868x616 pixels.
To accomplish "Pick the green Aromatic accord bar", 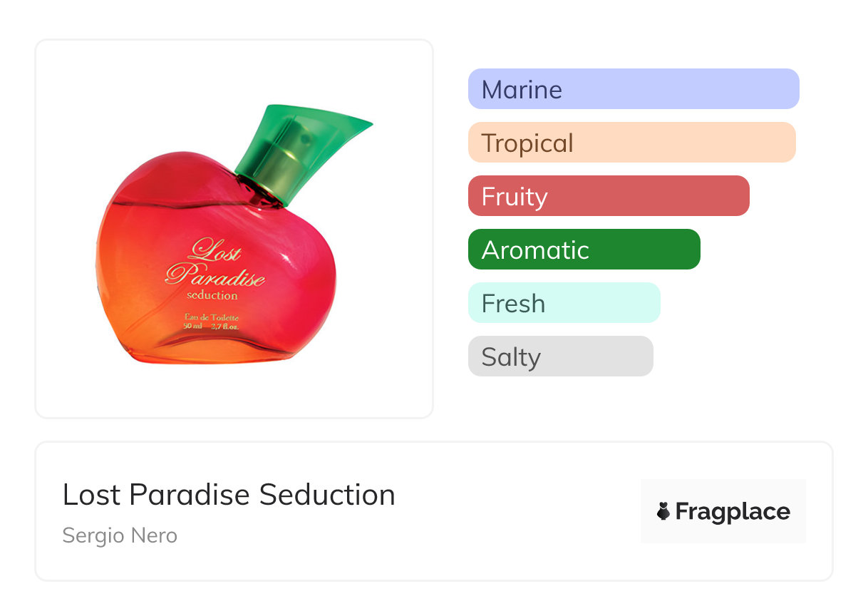I will click(x=584, y=250).
